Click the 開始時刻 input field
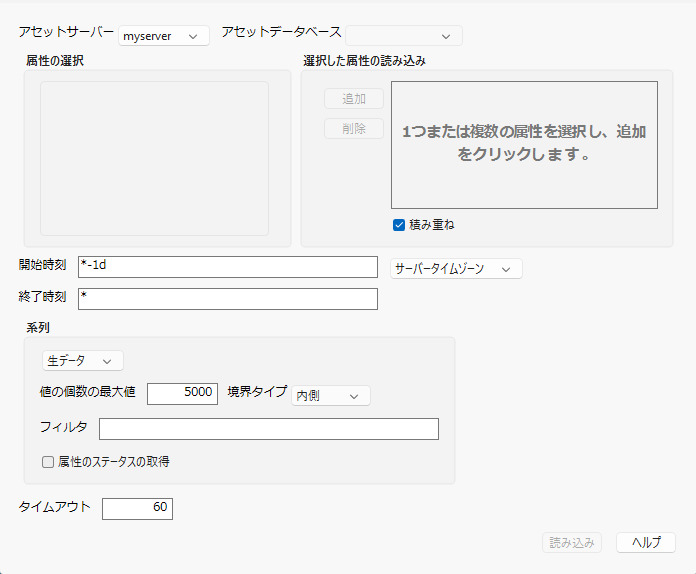 (228, 267)
